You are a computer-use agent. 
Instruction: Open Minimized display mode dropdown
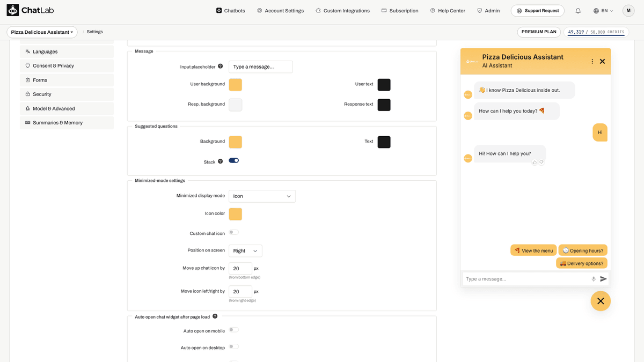[x=262, y=196]
